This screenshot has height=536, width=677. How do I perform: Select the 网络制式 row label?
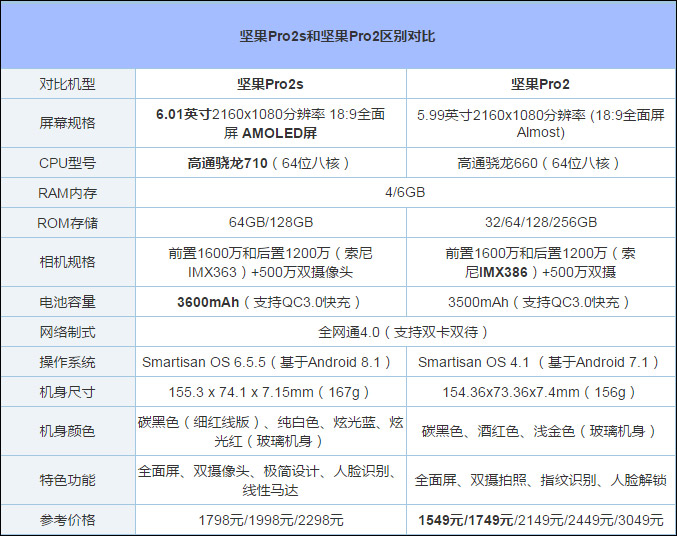(x=68, y=332)
